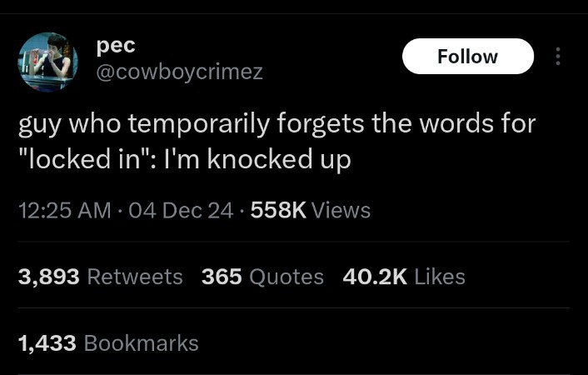The height and width of the screenshot is (375, 588).
Task: Open the vertical three-dot more options menu
Action: pyautogui.click(x=557, y=57)
